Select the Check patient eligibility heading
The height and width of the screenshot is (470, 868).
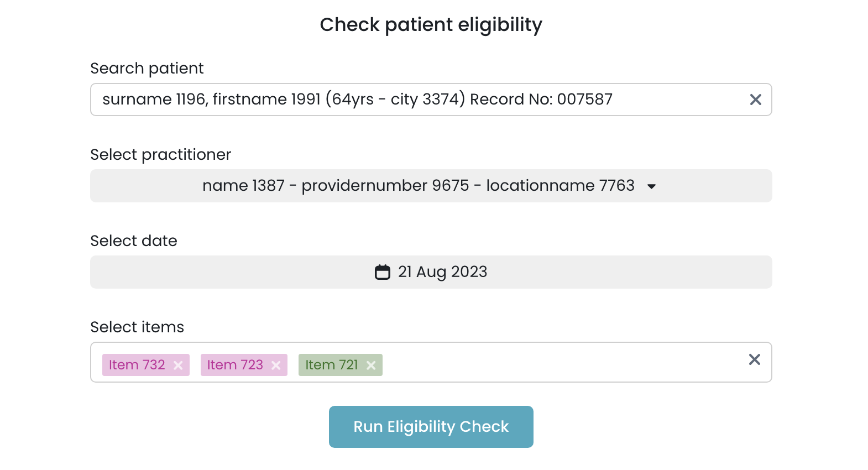(431, 24)
